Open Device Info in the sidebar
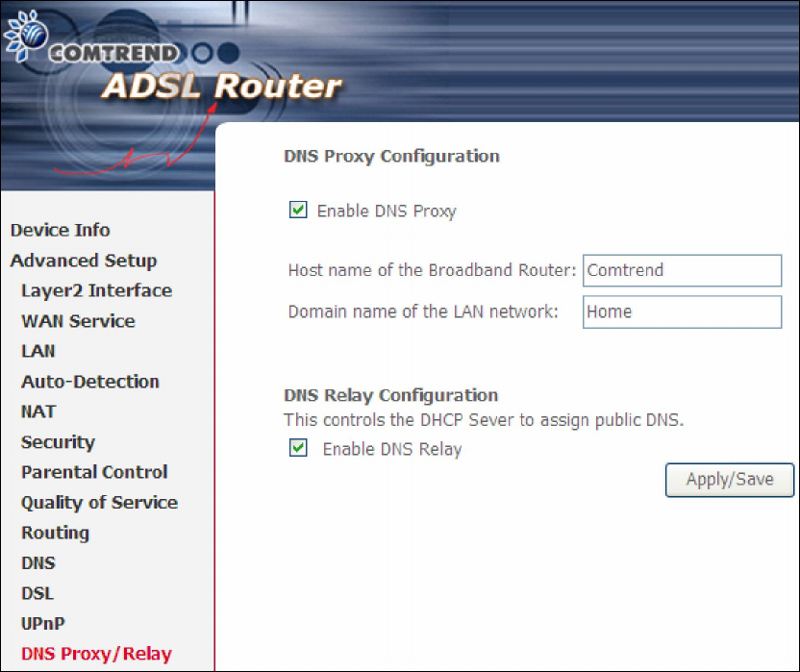 pos(61,230)
